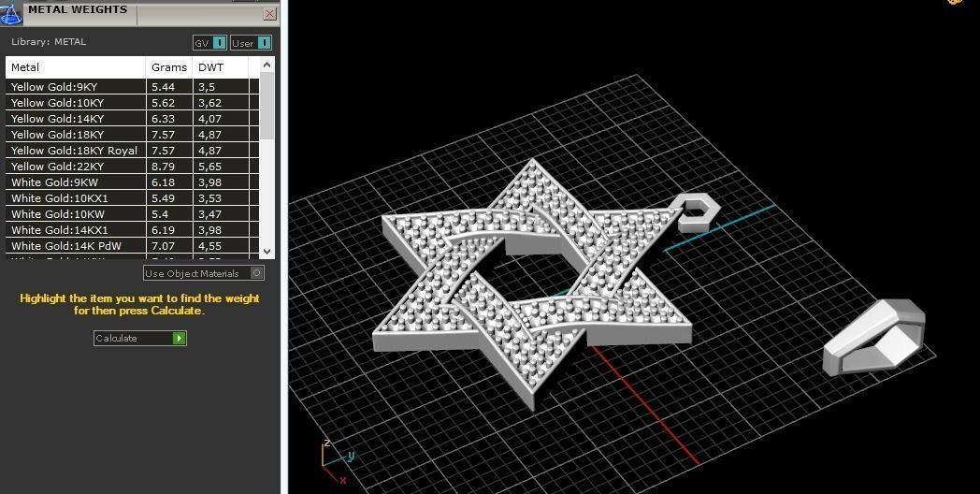Select White Gold:10KX1 row
The image size is (980, 494).
point(133,198)
